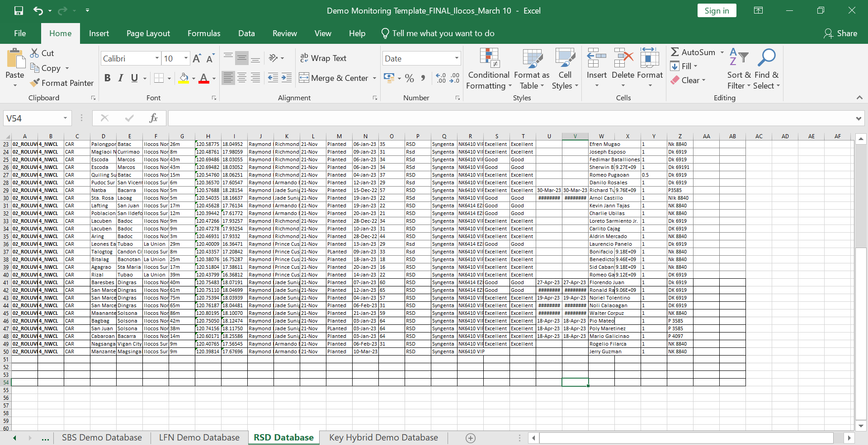Click the Share button

pos(841,33)
